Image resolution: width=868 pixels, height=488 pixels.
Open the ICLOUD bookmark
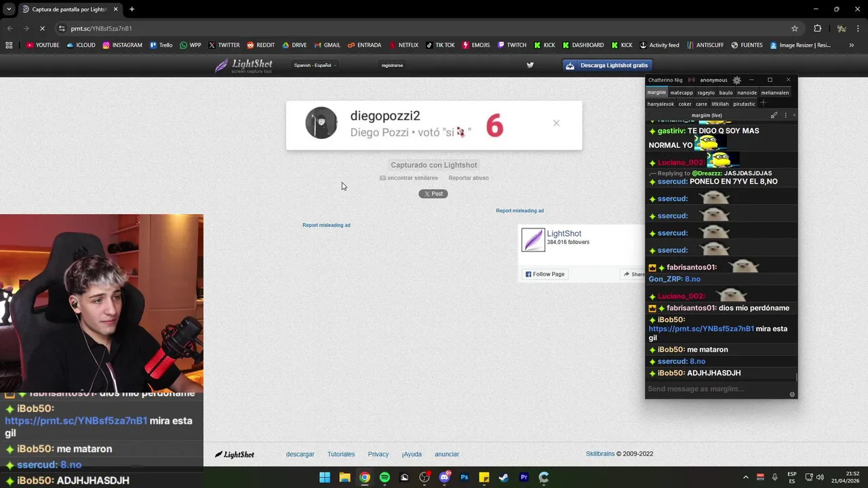[x=81, y=45]
